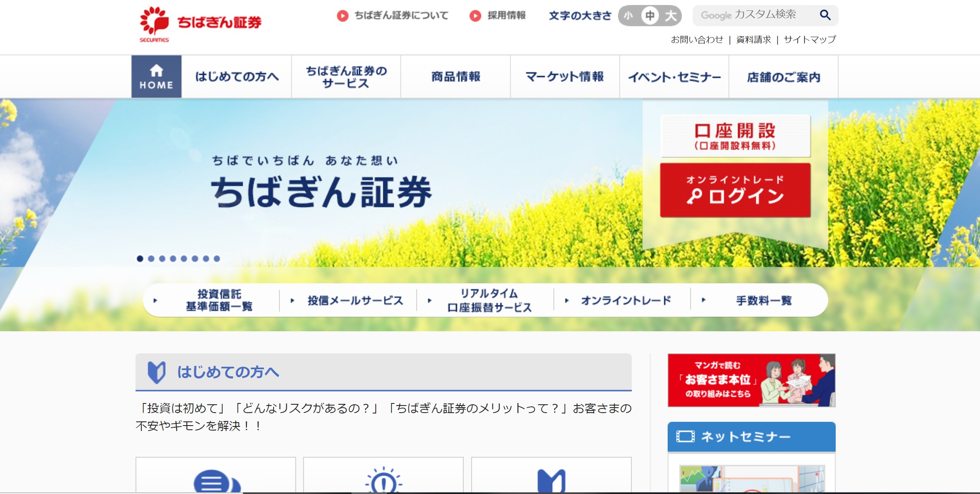Viewport: 980px width, 494px height.
Task: Click the red arrow beside ちばぎん証券について
Action: tap(342, 16)
